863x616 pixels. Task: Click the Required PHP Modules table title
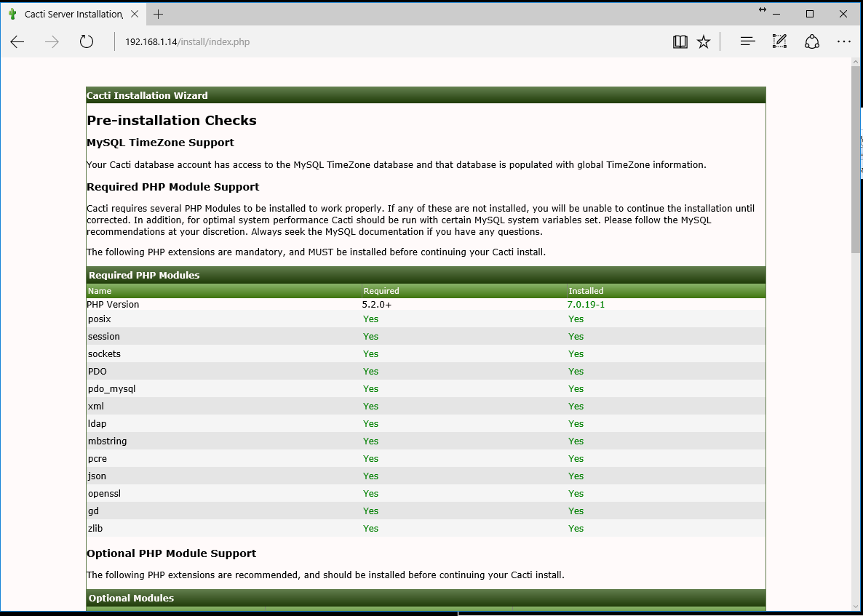coord(144,275)
